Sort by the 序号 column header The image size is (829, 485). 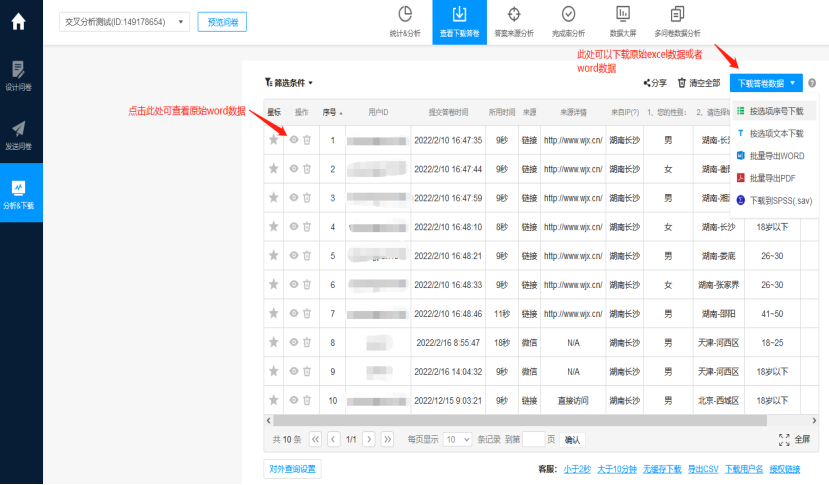(332, 112)
